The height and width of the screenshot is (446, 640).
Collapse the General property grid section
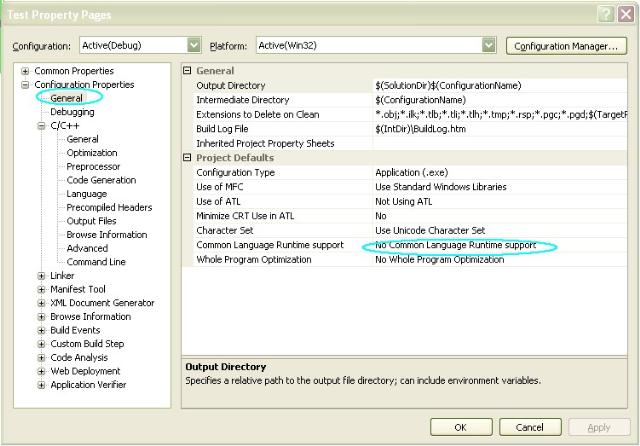(187, 71)
